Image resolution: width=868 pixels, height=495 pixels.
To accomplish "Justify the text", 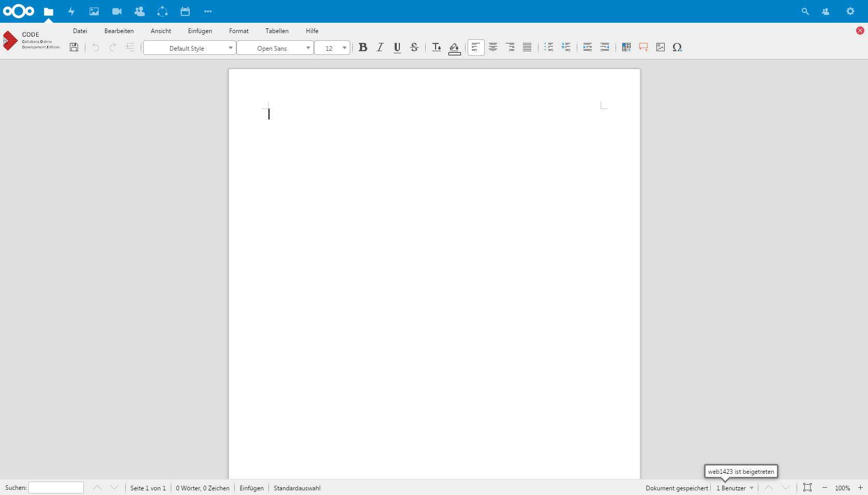I will pos(527,47).
